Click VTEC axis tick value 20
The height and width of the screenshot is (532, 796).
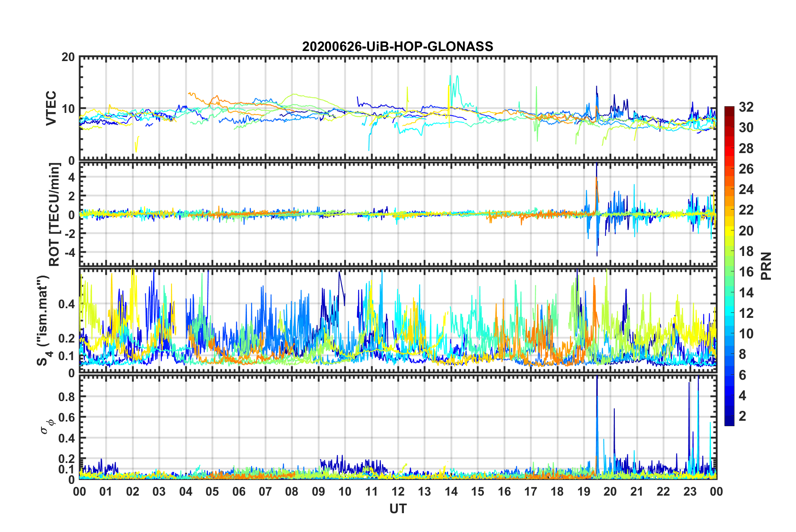[x=68, y=57]
